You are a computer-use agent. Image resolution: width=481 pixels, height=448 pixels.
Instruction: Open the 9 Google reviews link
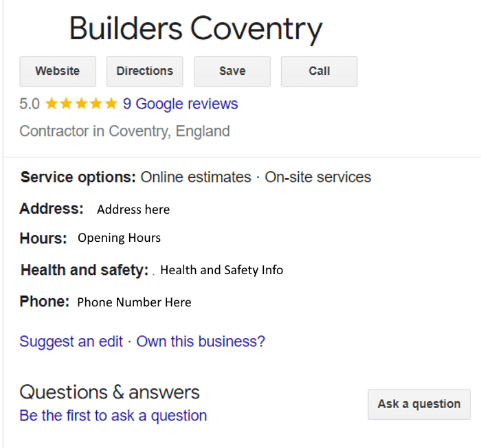(x=180, y=104)
